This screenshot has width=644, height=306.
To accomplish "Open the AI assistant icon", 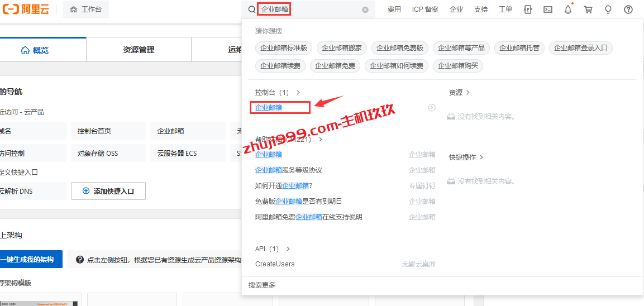I will coord(528,9).
